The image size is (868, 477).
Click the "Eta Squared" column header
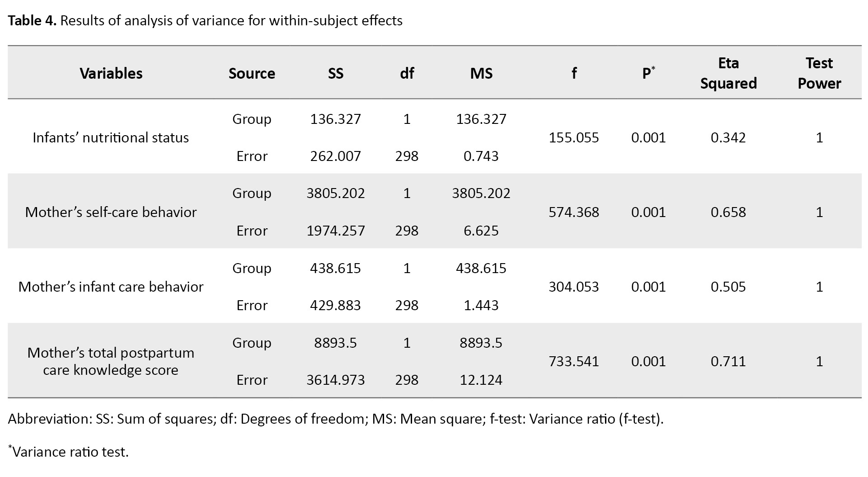728,73
